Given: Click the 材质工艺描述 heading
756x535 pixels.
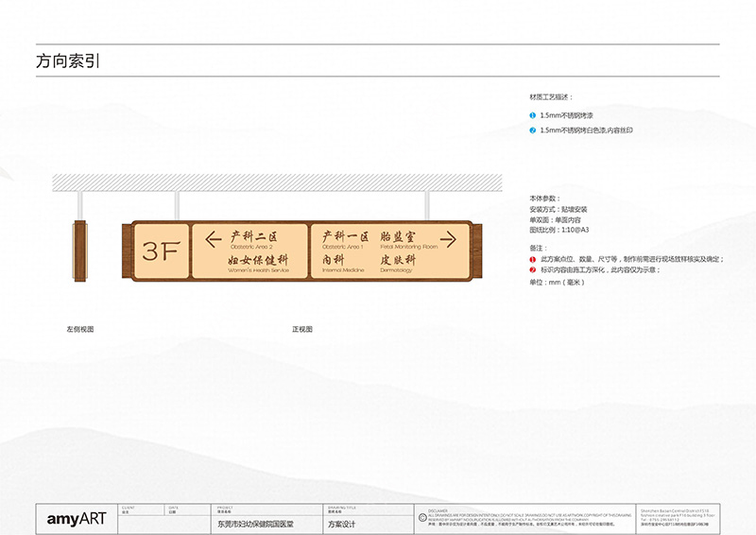Looking at the screenshot, I should pos(551,97).
